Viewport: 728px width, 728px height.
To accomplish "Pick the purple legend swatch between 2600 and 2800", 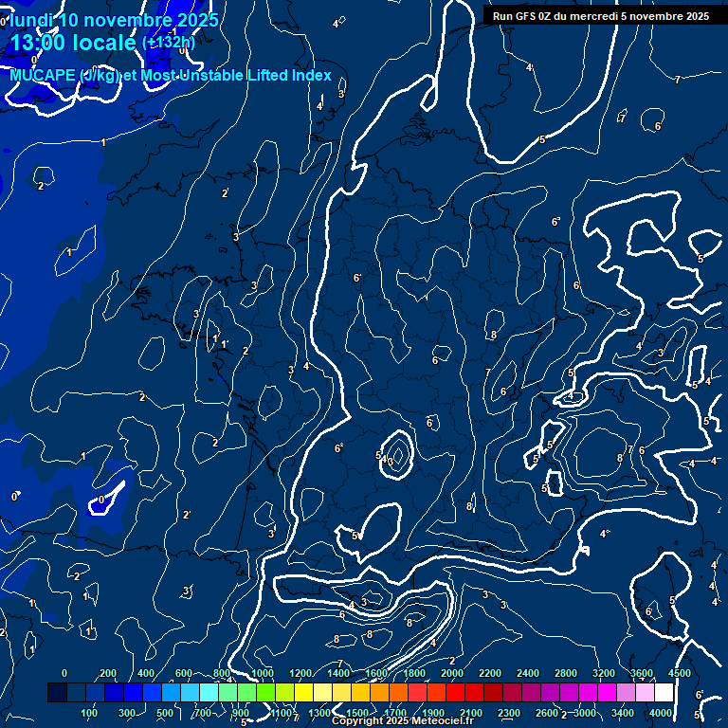I will (551, 692).
